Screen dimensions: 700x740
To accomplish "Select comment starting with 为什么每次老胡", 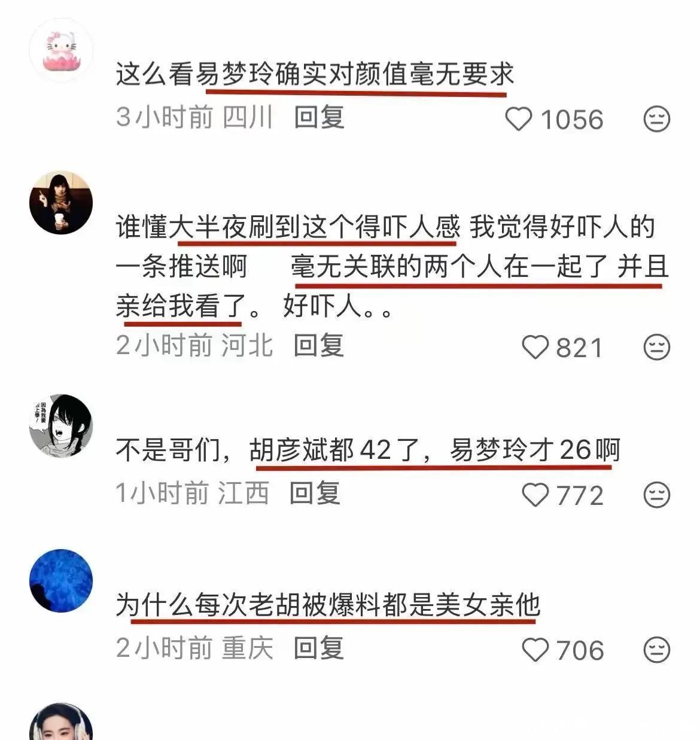I will click(328, 605).
